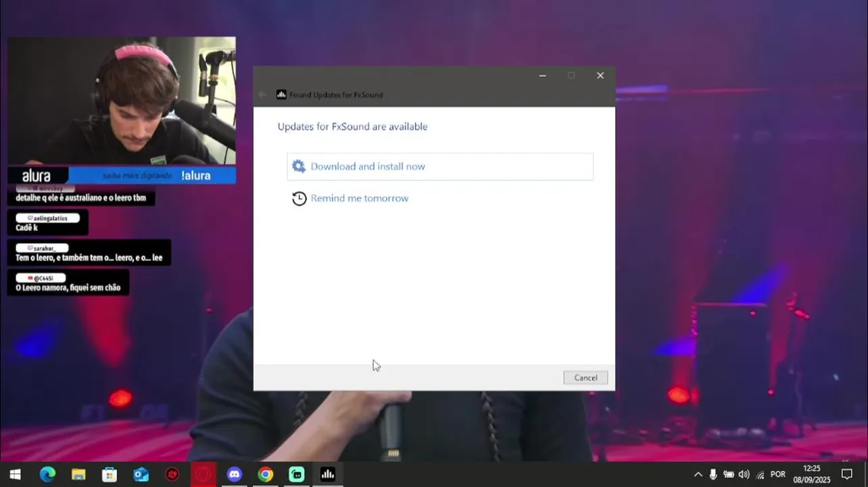This screenshot has height=487, width=868.
Task: Open File Explorer from the taskbar
Action: coord(78,474)
